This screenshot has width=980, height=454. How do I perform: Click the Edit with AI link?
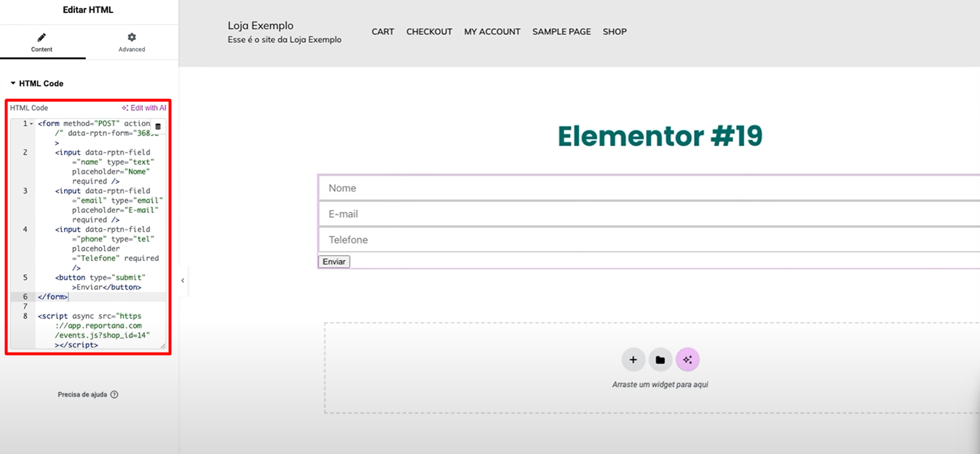[144, 108]
